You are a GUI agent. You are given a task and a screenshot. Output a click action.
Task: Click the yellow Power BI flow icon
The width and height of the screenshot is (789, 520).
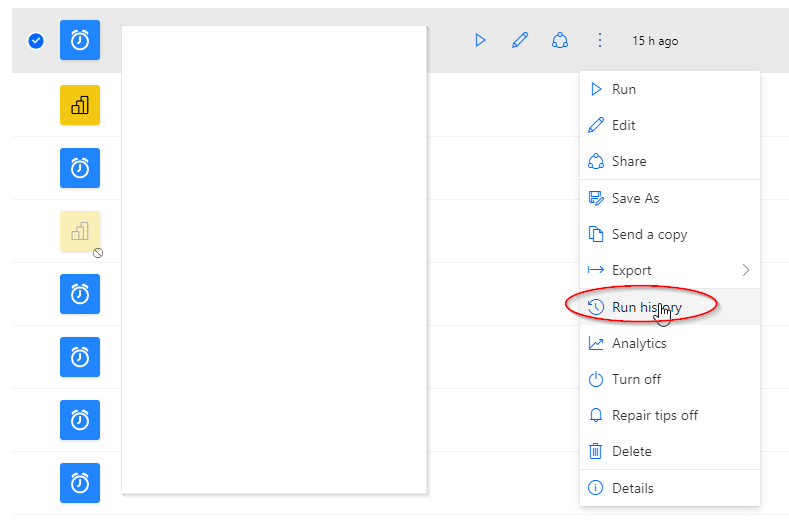coord(80,105)
